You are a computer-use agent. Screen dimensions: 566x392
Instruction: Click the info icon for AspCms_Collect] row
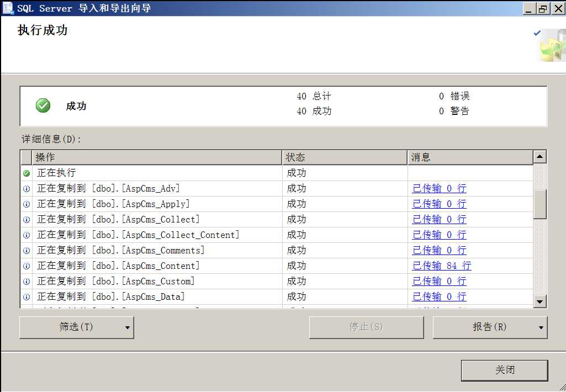point(27,220)
